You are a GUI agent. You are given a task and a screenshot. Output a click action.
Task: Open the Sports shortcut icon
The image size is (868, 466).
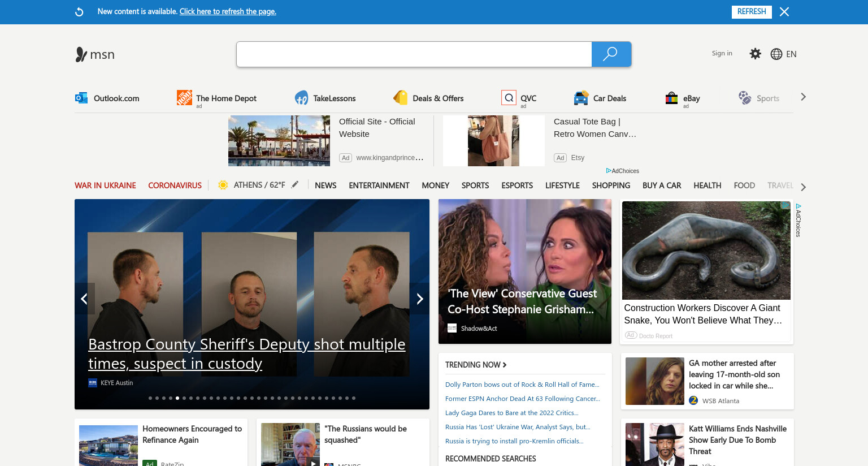pos(745,98)
